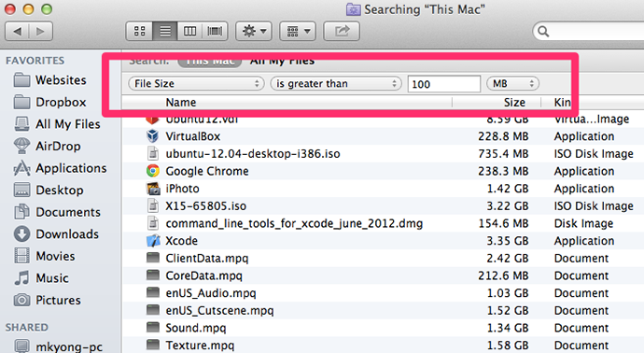
Task: Switch to icon view
Action: (x=139, y=31)
